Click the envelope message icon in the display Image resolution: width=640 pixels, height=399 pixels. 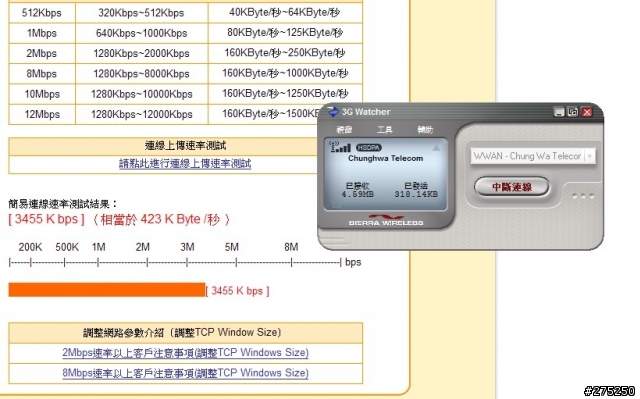pyautogui.click(x=336, y=204)
